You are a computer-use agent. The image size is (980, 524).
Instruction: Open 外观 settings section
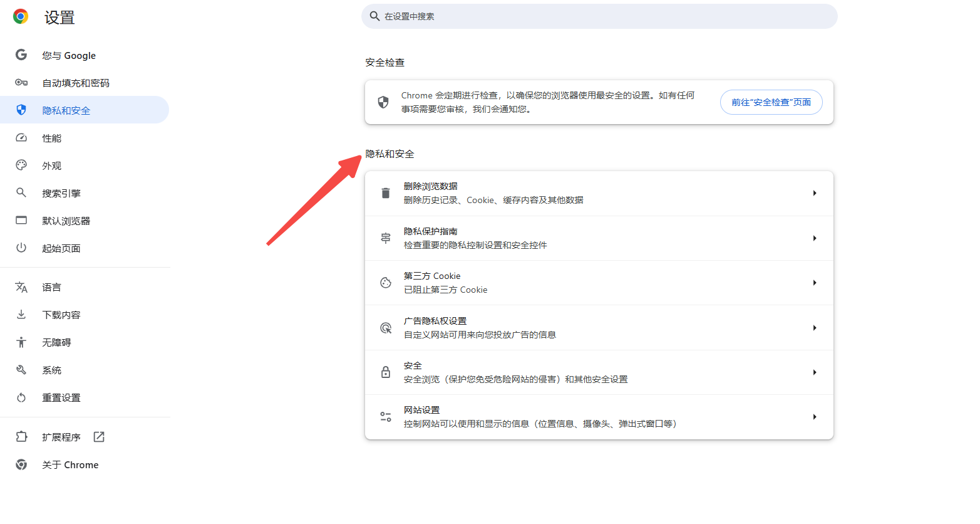point(85,165)
